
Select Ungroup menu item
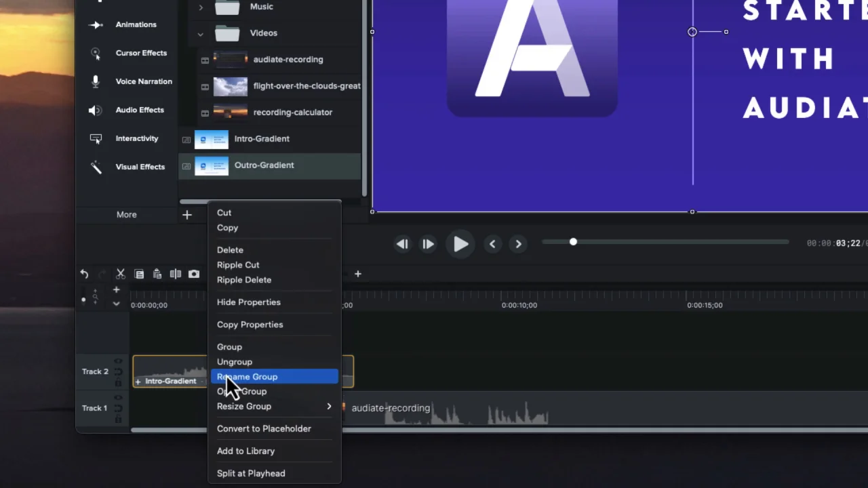(x=235, y=362)
